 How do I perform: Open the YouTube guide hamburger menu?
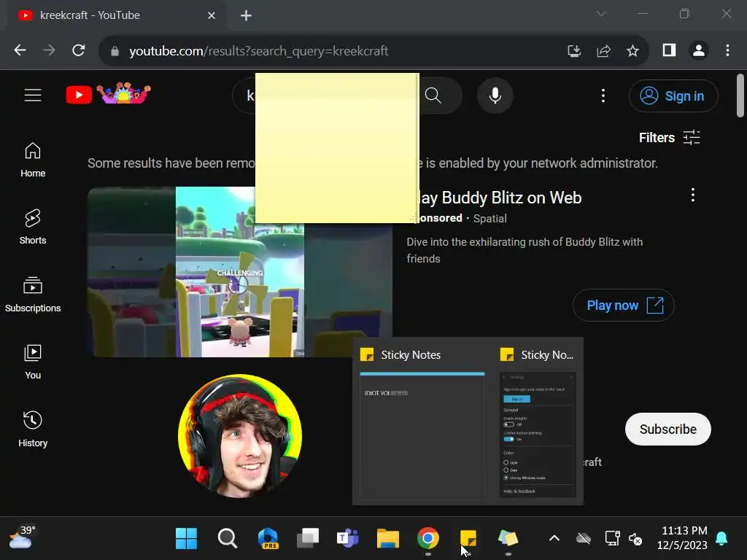point(33,96)
